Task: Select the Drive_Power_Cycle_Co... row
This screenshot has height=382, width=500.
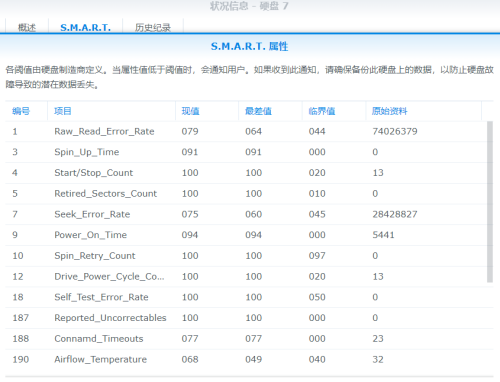Action: (246, 276)
